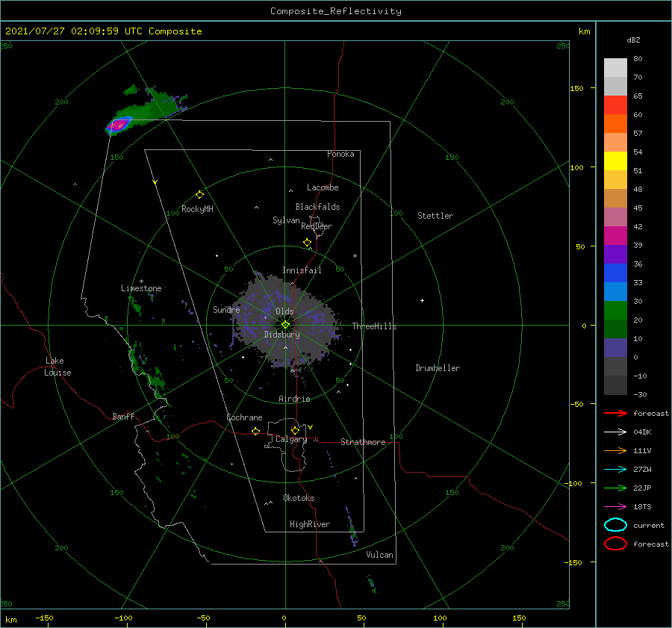Click the Okotoks town label
The height and width of the screenshot is (628, 672).
pos(299,499)
